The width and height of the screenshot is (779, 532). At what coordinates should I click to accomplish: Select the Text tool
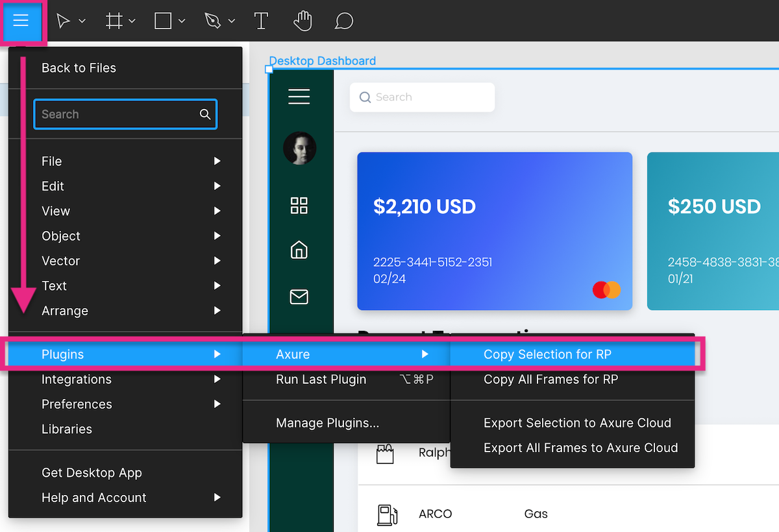click(261, 20)
